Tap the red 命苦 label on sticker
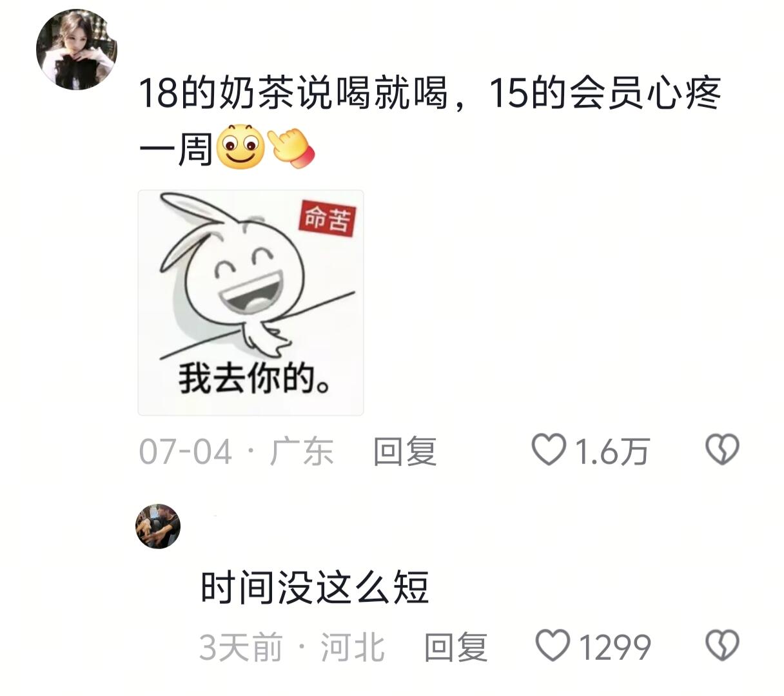The image size is (784, 696). click(328, 219)
